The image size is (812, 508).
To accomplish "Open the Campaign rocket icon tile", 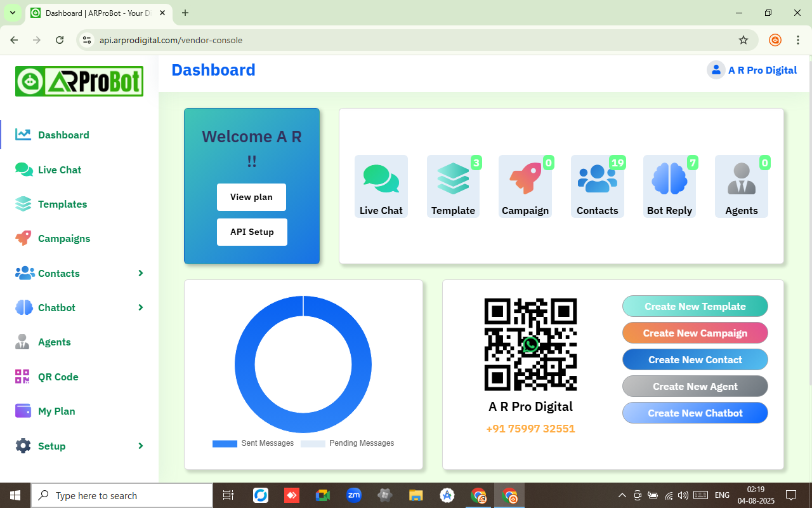I will pos(525,179).
